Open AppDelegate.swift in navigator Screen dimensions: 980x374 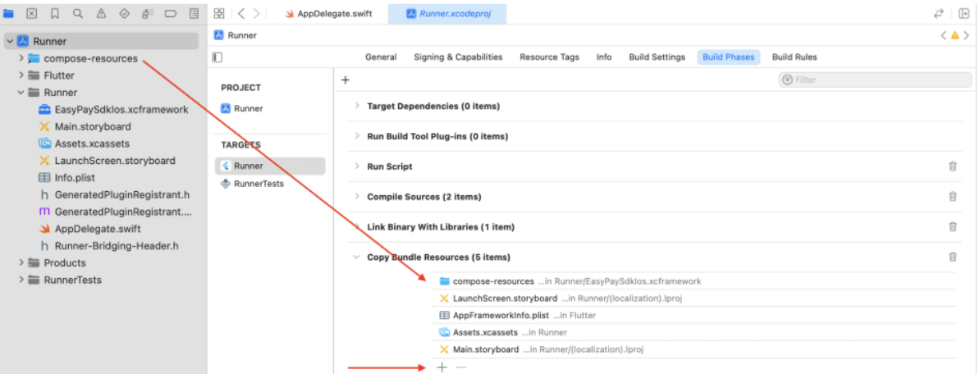coord(89,229)
